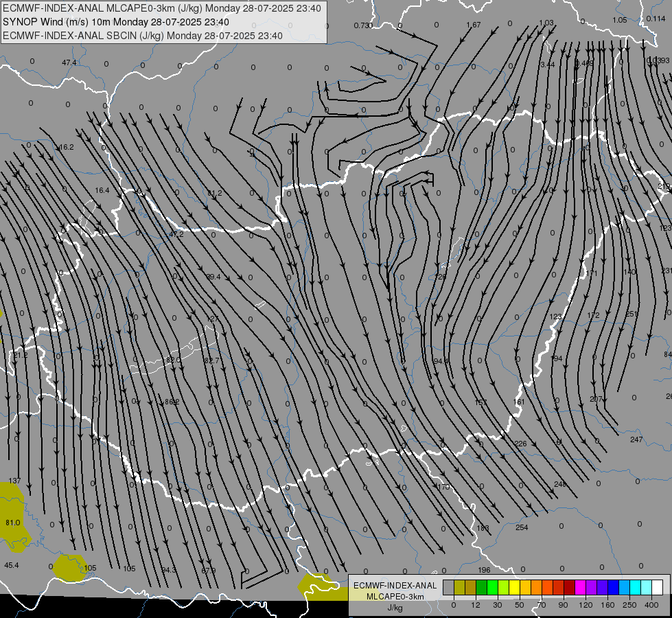The image size is (672, 618).
Task: Click the map value 251
Action: (x=632, y=314)
